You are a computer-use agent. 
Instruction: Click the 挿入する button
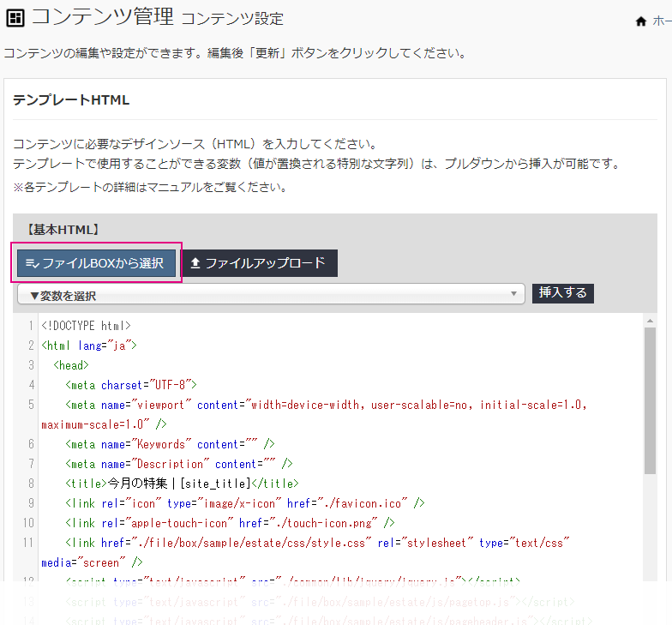pyautogui.click(x=562, y=293)
